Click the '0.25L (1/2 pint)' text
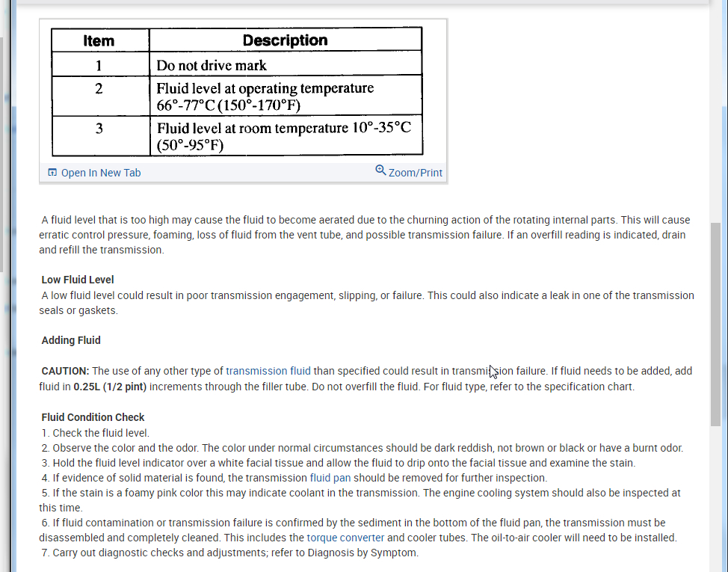The height and width of the screenshot is (572, 728). pyautogui.click(x=110, y=387)
